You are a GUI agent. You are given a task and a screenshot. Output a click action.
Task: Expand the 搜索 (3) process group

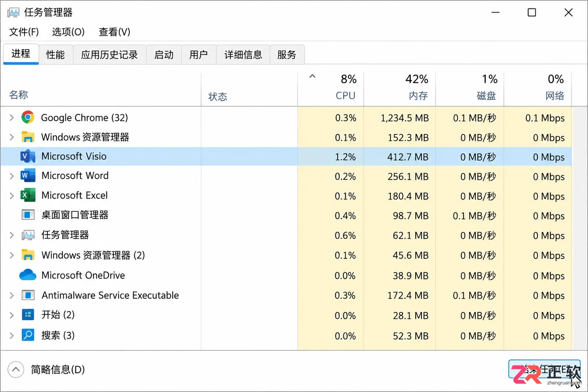(11, 336)
